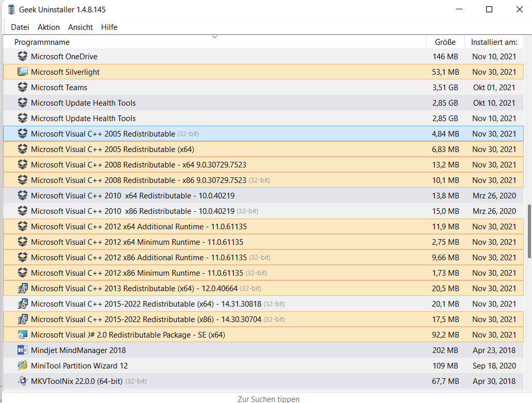Viewport: 532px width, 403px height.
Task: Click icon of Visual C++ 2008 x86 entry
Action: click(x=22, y=180)
